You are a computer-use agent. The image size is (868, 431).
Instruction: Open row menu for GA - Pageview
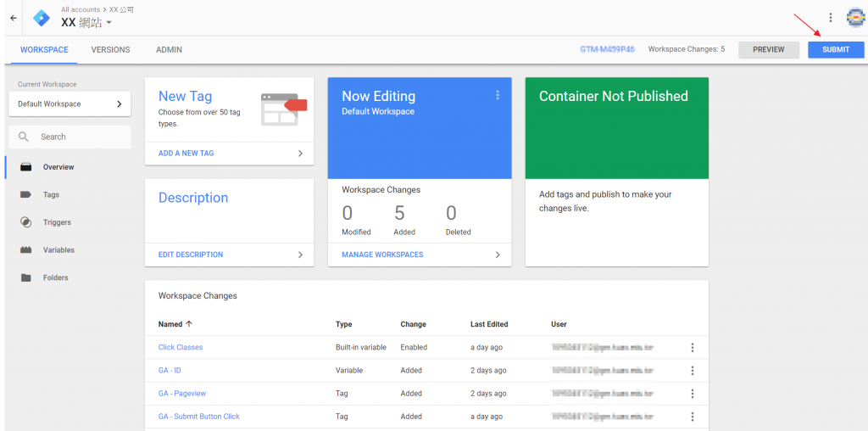click(x=692, y=394)
